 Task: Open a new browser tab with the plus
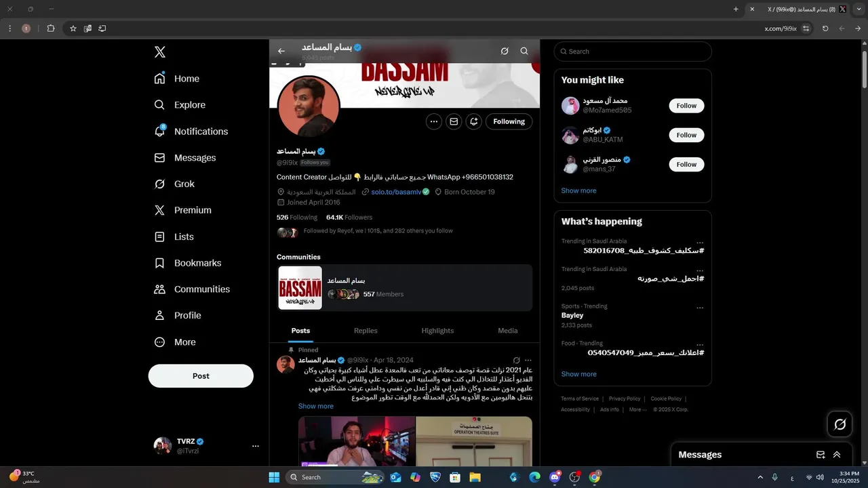pyautogui.click(x=736, y=9)
